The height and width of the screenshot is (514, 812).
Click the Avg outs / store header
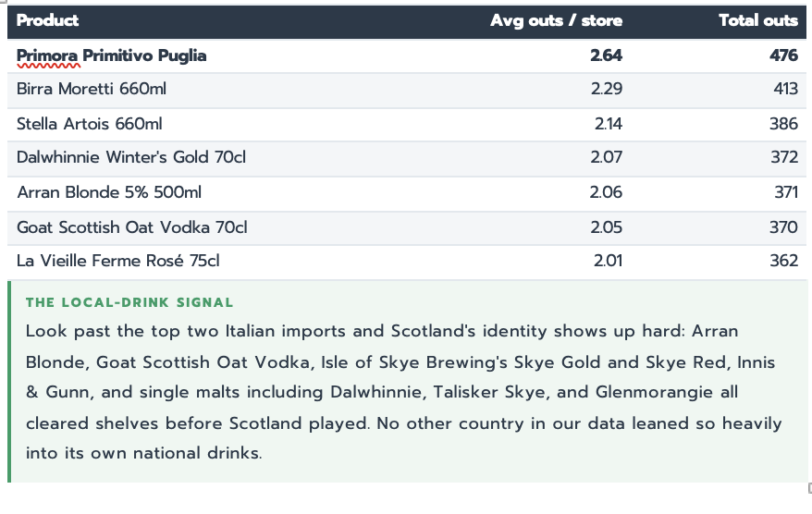556,20
